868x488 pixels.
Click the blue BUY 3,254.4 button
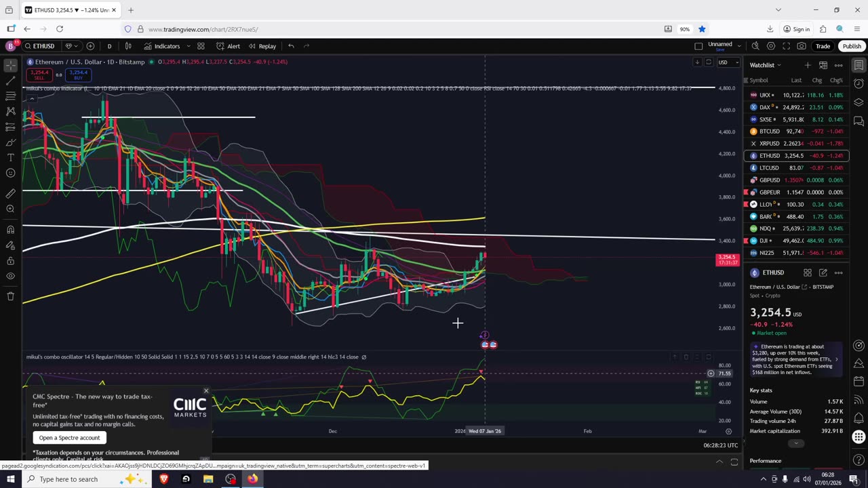click(x=78, y=74)
